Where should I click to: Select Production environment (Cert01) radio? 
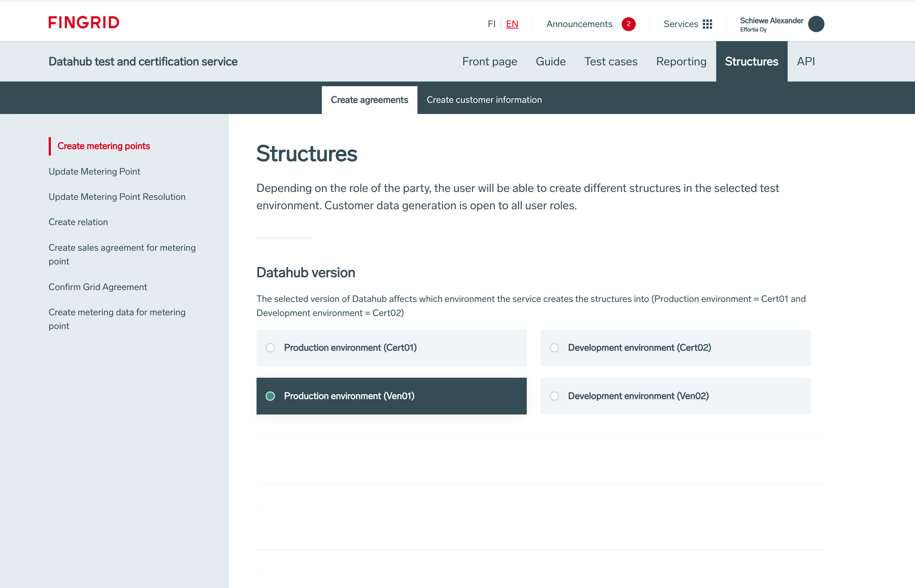tap(270, 348)
